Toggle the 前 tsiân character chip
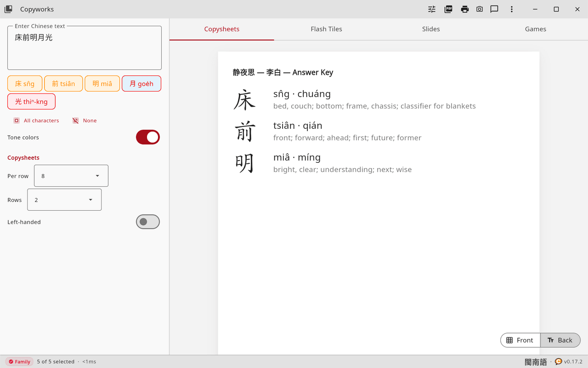 63,84
